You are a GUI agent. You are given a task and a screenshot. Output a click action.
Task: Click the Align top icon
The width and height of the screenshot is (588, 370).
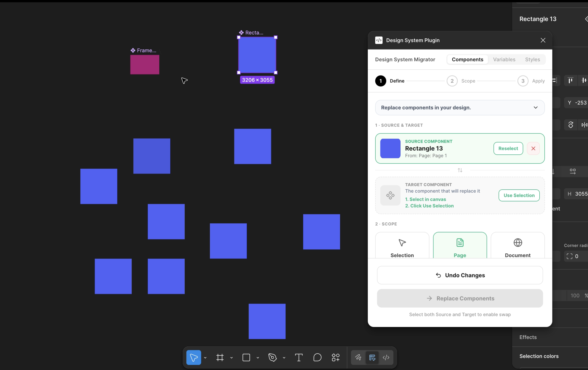[x=570, y=80]
